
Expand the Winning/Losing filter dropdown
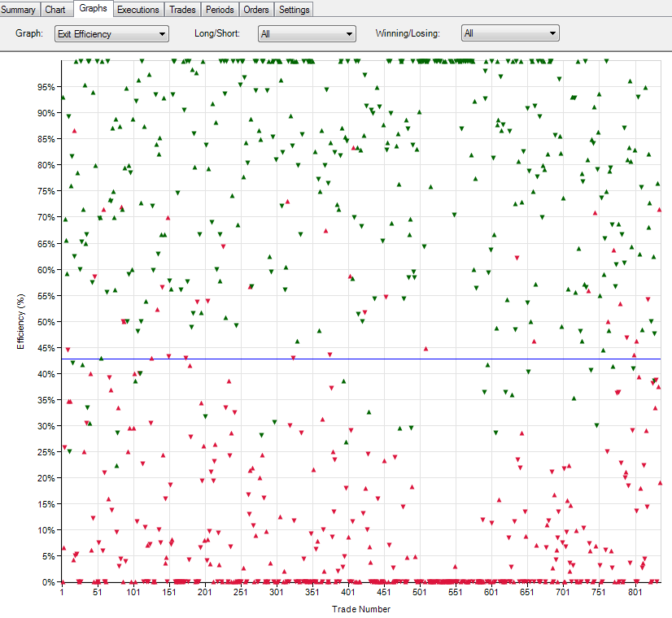510,33
